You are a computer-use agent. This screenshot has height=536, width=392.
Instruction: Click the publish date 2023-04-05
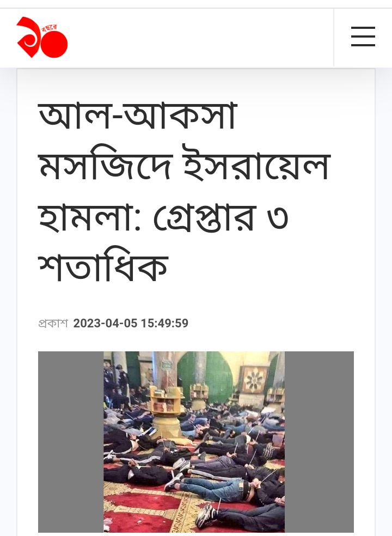click(x=105, y=323)
